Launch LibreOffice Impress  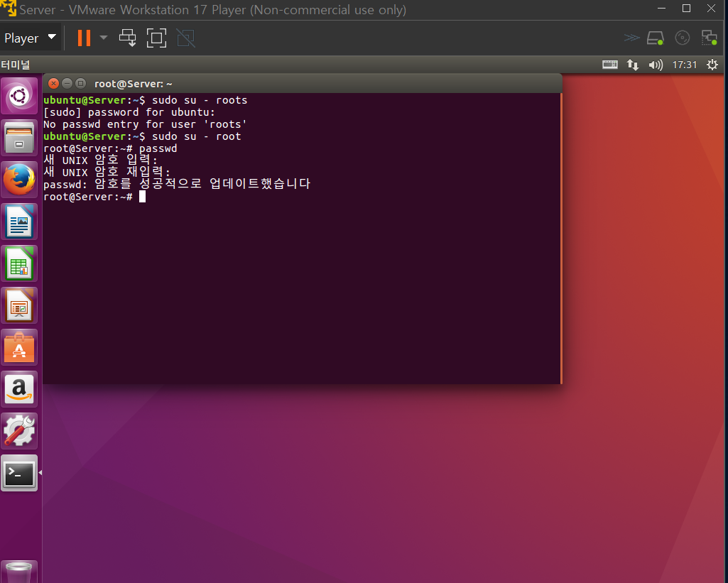[x=19, y=305]
